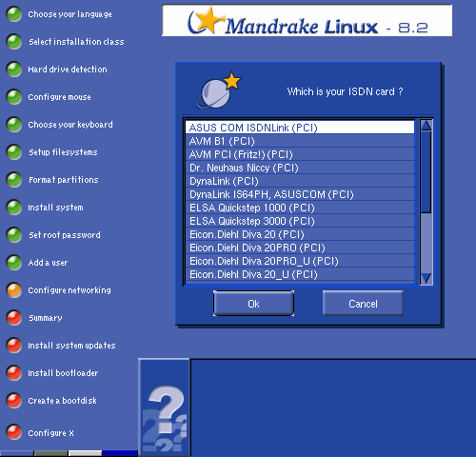Select ELSA Quickstep 3000 (PCI)
Viewport: 476px width, 457px height.
coord(300,221)
